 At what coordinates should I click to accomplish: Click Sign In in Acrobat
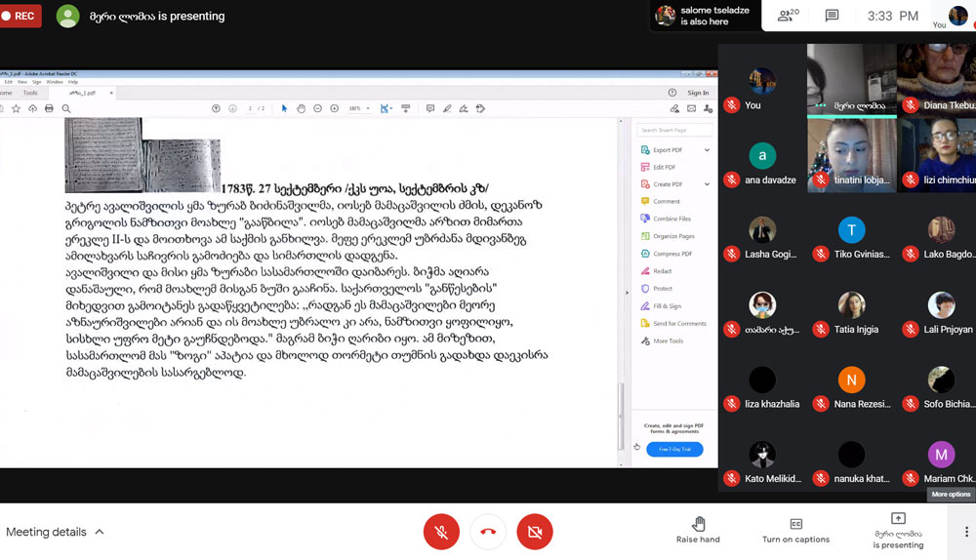pyautogui.click(x=698, y=93)
